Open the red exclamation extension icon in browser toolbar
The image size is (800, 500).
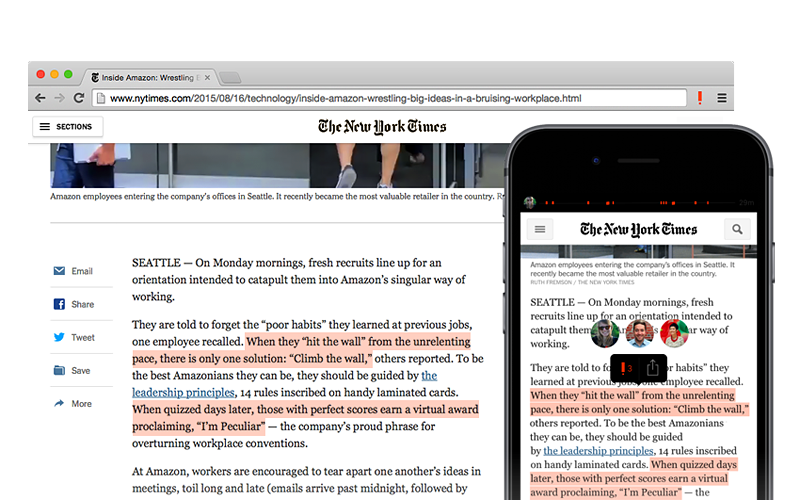[700, 97]
